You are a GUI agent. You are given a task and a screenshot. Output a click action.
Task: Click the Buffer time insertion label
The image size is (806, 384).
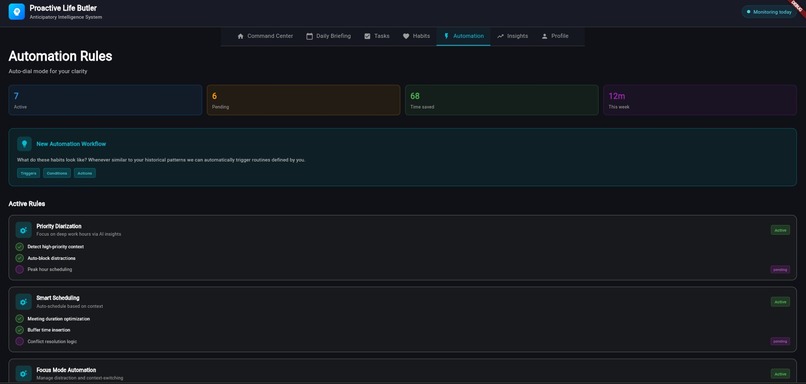(x=49, y=330)
